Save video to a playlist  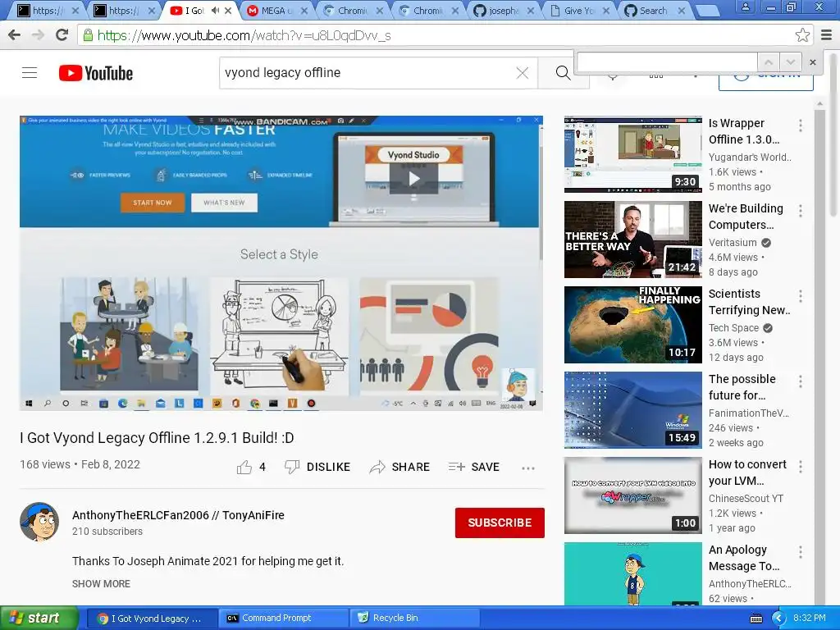(474, 467)
